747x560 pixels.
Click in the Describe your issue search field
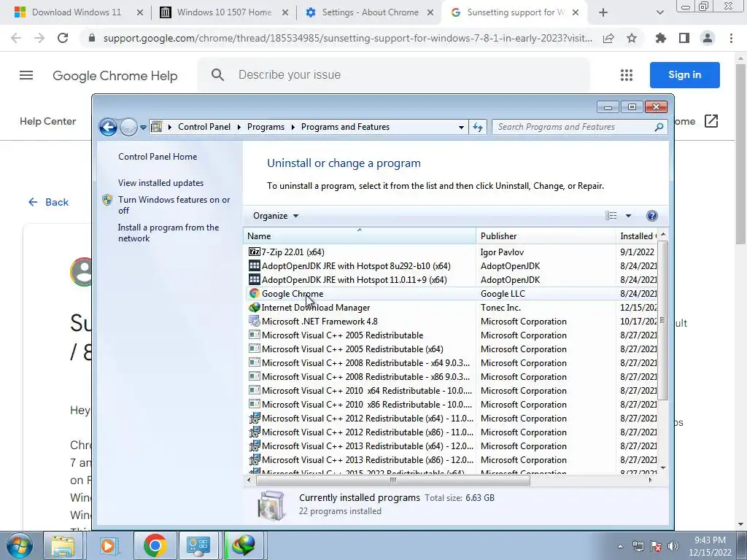pos(392,75)
